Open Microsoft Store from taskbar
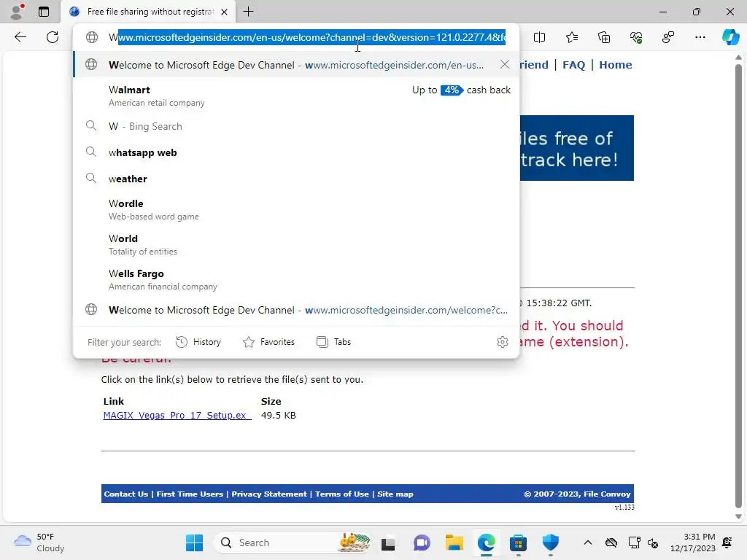 (x=518, y=542)
